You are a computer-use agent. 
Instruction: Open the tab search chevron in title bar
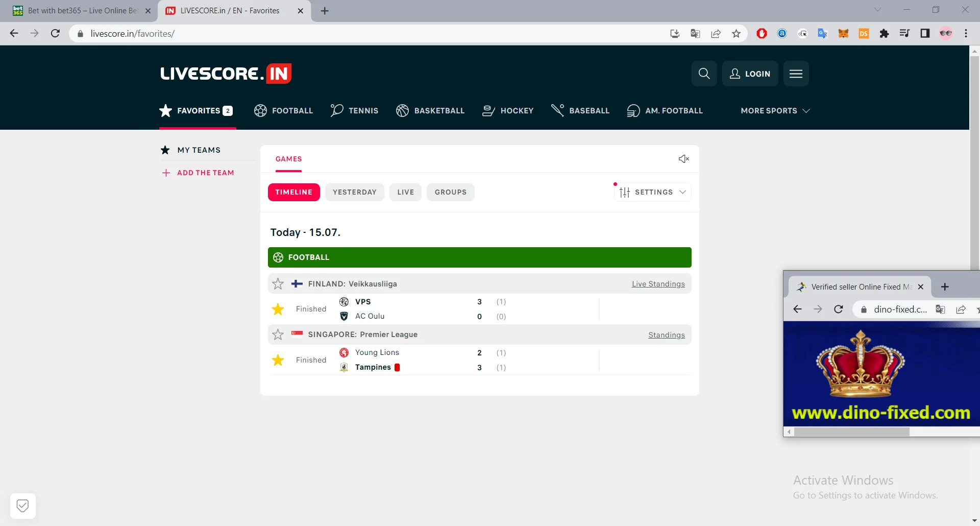point(877,10)
